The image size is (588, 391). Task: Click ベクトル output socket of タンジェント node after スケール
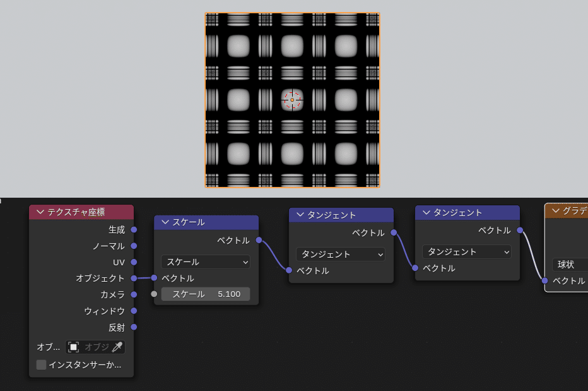394,232
